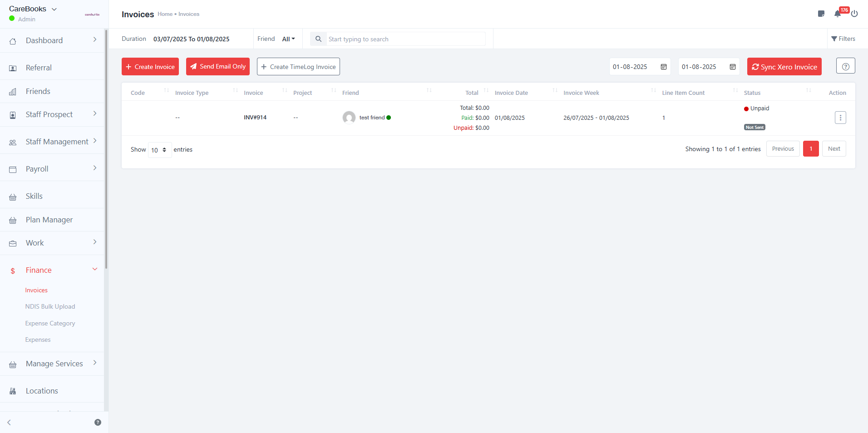Open the notes icon in top bar
This screenshot has width=868, height=433.
click(821, 14)
